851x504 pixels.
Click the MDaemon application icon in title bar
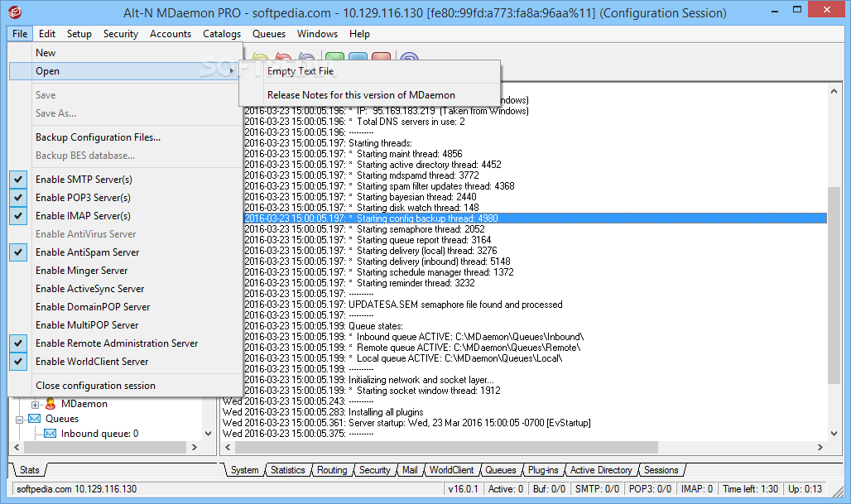[15, 12]
